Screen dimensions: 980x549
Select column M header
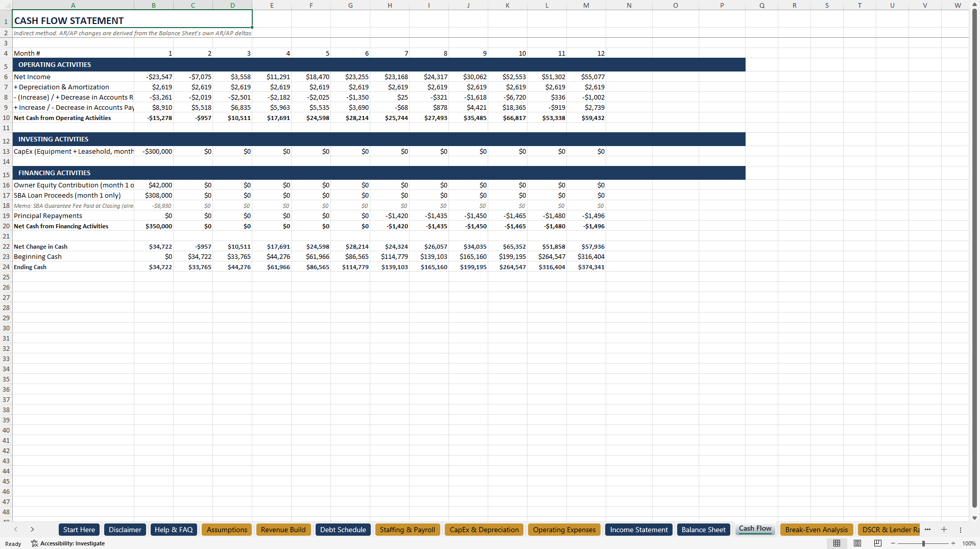pyautogui.click(x=586, y=5)
